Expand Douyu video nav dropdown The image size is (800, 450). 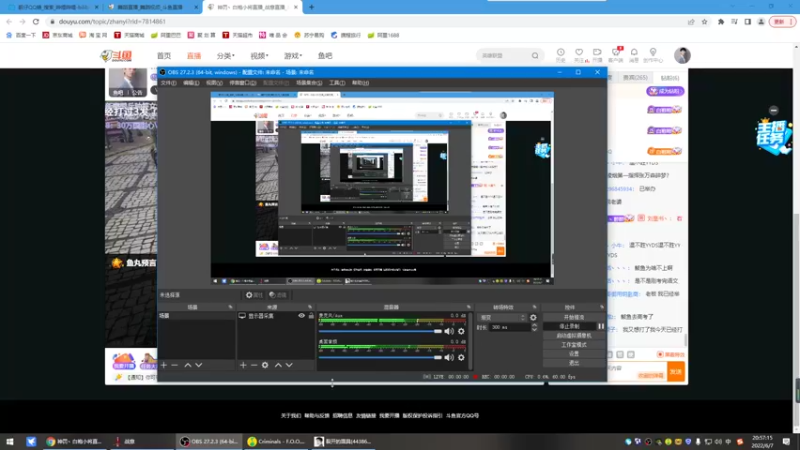coord(259,56)
